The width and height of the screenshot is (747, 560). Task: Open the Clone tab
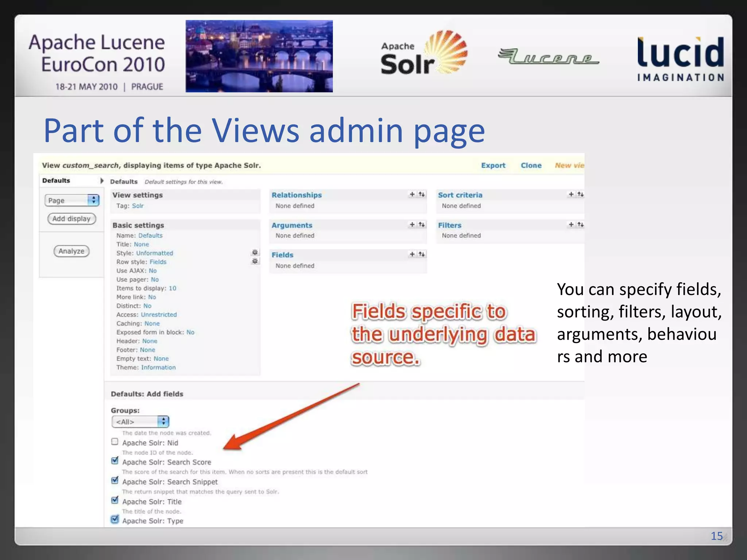click(531, 165)
